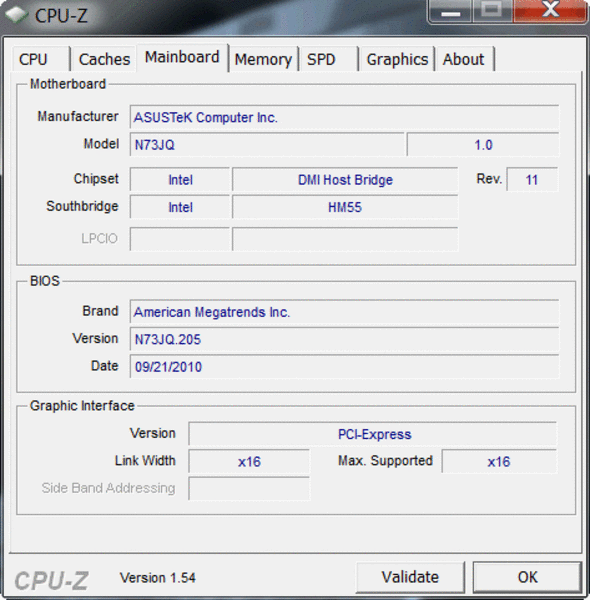This screenshot has height=600, width=590.
Task: Click the Validate button
Action: [x=410, y=577]
